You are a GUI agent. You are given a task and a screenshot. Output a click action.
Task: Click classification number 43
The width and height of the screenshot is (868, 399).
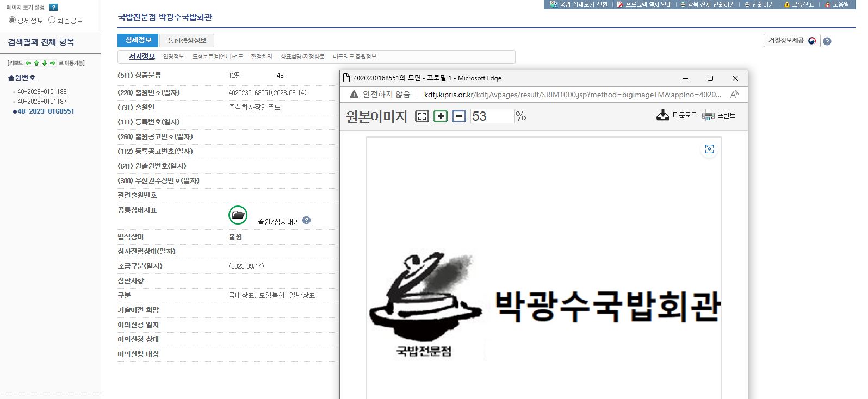[x=280, y=76]
